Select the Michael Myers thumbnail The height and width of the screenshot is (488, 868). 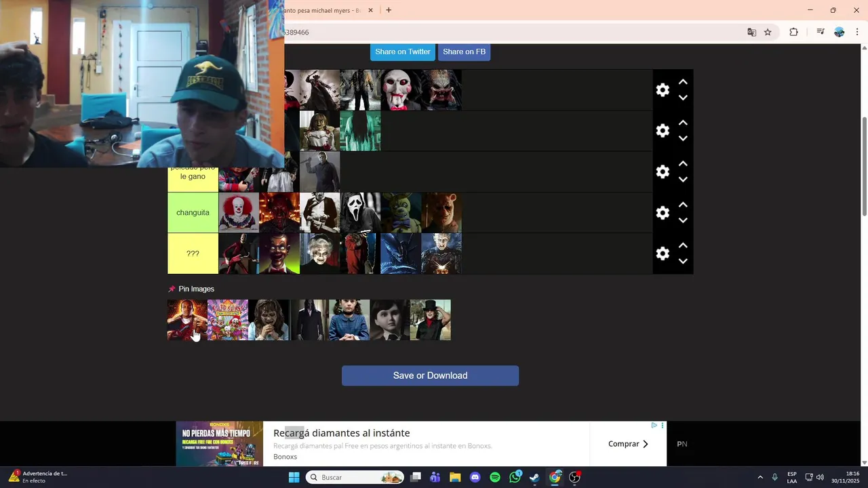pos(319,171)
